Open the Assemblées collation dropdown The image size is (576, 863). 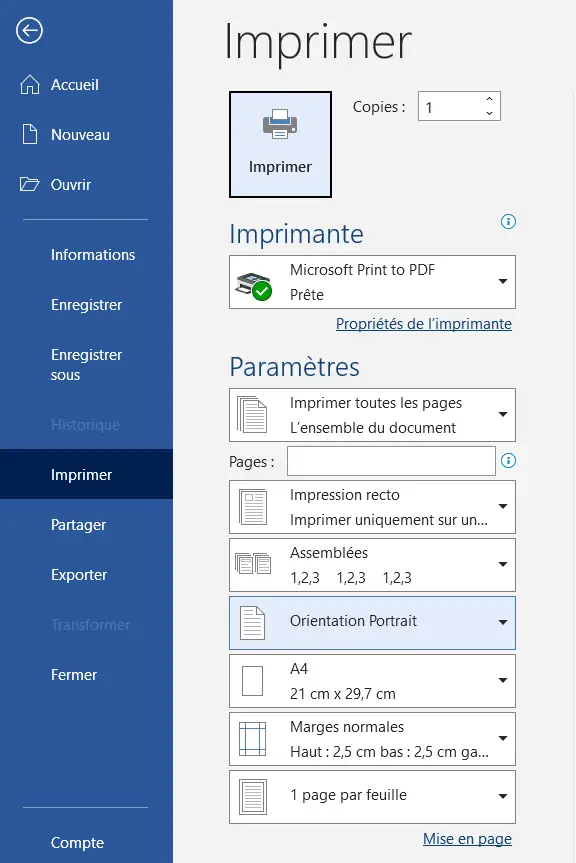pos(372,565)
